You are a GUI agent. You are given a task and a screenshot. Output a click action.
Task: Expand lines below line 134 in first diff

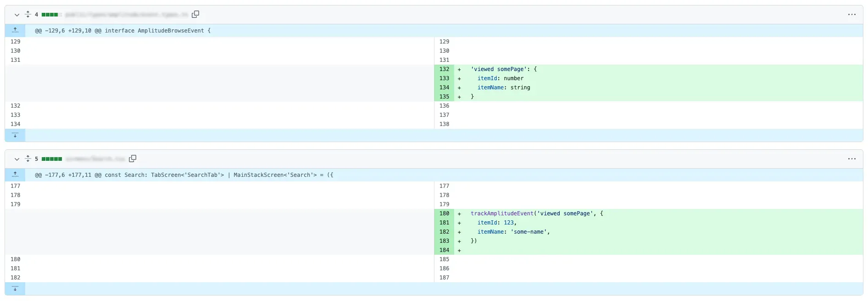point(15,135)
